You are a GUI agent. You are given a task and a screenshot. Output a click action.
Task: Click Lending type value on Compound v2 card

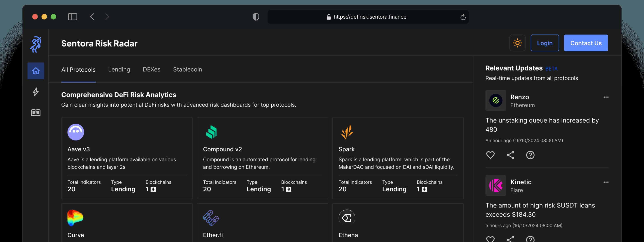(258, 189)
